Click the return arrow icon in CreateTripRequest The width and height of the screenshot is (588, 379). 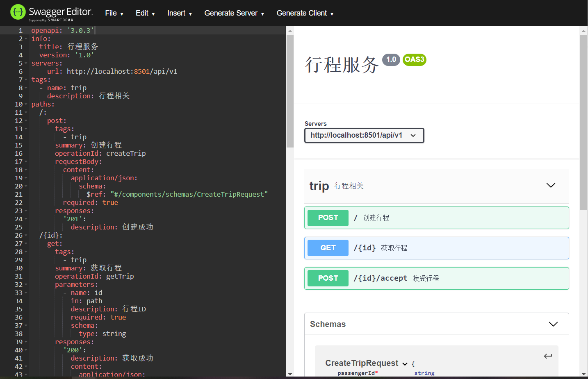(x=548, y=356)
